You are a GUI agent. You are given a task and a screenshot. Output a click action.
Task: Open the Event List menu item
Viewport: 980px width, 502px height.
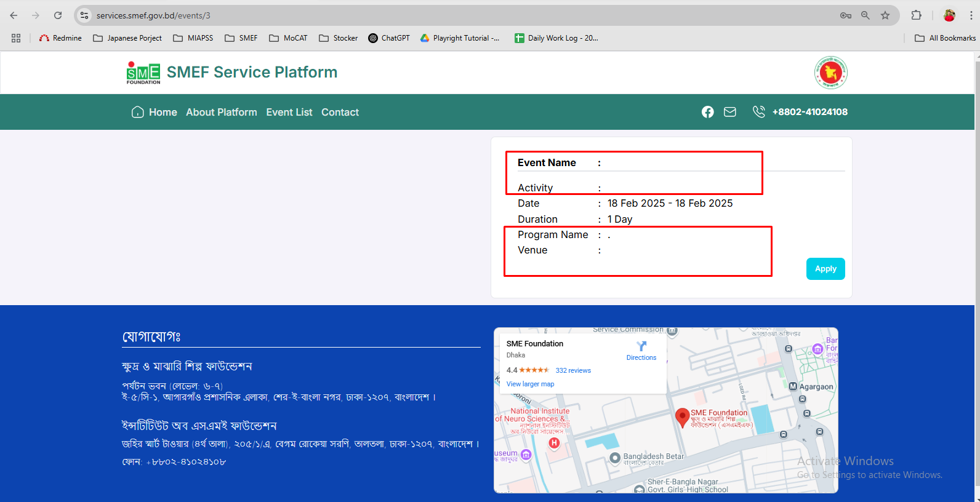pyautogui.click(x=289, y=112)
